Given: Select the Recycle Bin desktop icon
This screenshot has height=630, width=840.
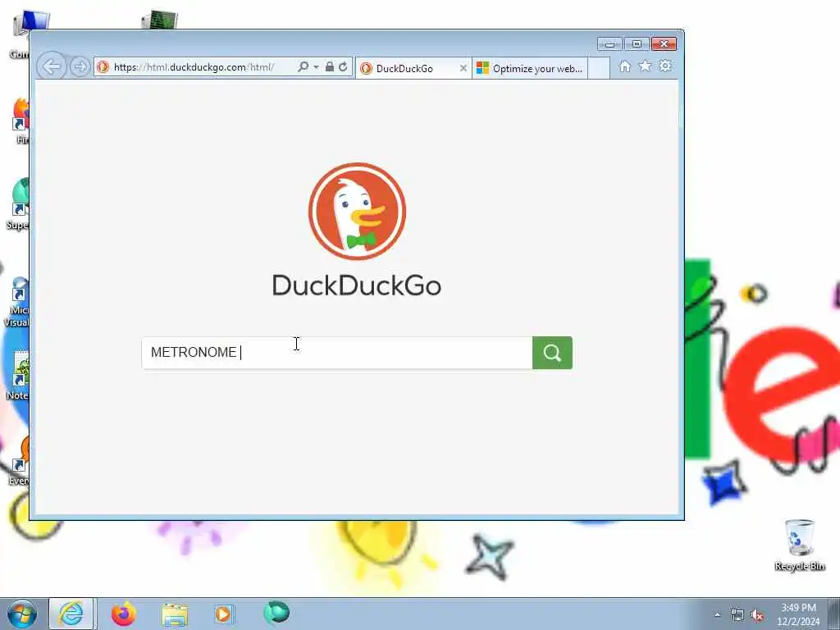Looking at the screenshot, I should pyautogui.click(x=799, y=545).
